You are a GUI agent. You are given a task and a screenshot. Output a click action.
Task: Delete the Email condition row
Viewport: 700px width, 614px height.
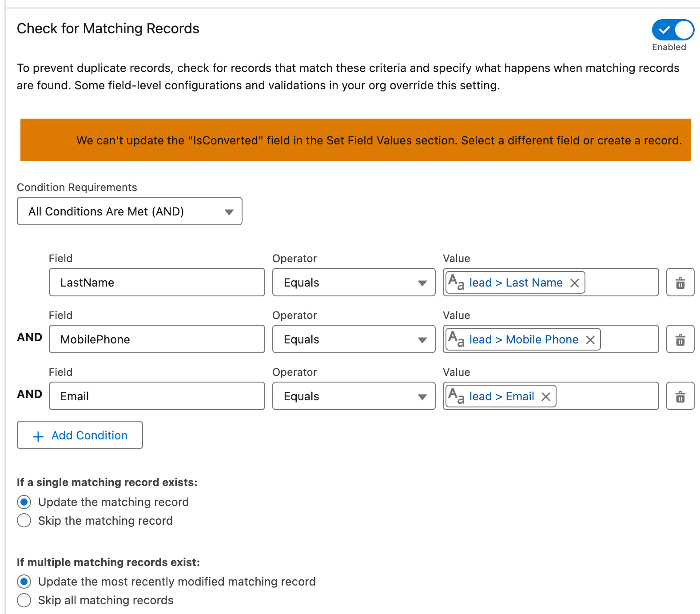680,396
